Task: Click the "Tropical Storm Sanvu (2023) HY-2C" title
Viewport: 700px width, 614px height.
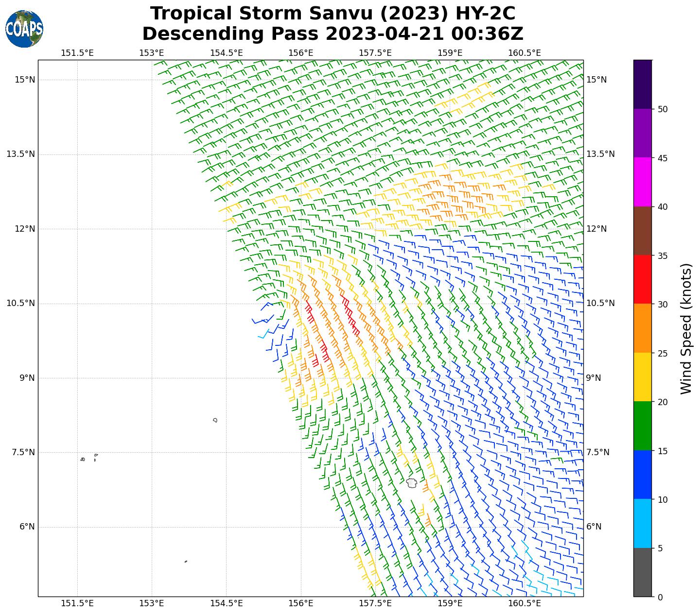Action: 332,14
